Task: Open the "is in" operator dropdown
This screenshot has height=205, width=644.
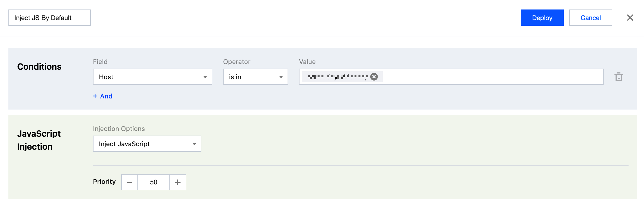Action: click(x=249, y=77)
